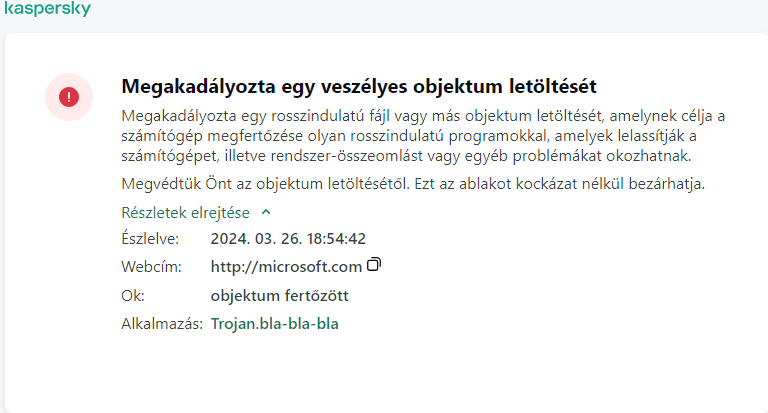Click the 'Ok:' label
Image resolution: width=768 pixels, height=413 pixels.
click(x=132, y=296)
